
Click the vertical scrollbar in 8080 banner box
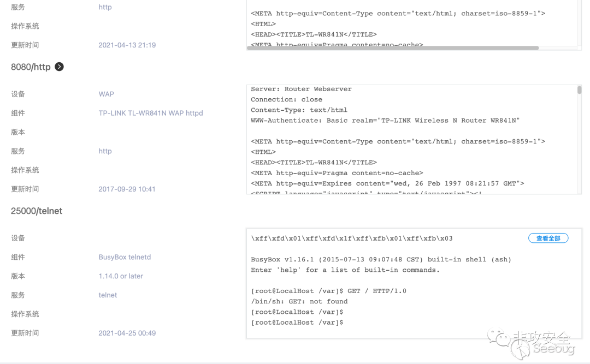[x=579, y=90]
